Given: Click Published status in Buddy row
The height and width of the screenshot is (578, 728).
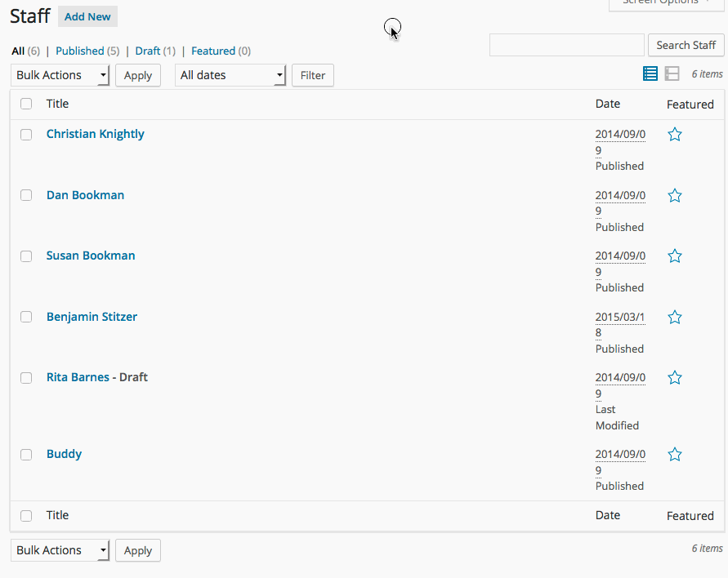Looking at the screenshot, I should (x=619, y=486).
